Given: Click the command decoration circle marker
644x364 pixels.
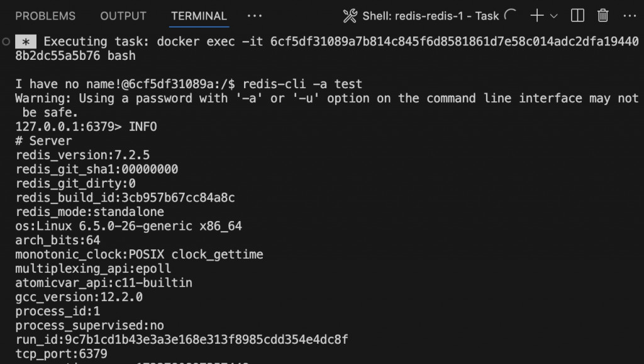Looking at the screenshot, I should point(6,42).
